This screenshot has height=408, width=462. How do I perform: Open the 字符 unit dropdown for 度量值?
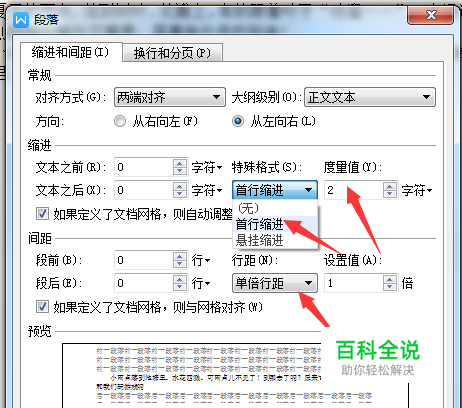tap(417, 191)
